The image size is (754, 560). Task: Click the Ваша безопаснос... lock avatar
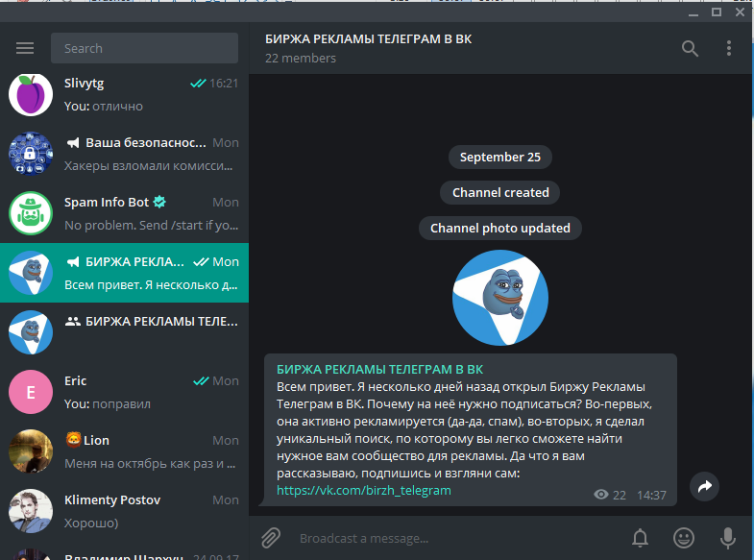point(31,154)
